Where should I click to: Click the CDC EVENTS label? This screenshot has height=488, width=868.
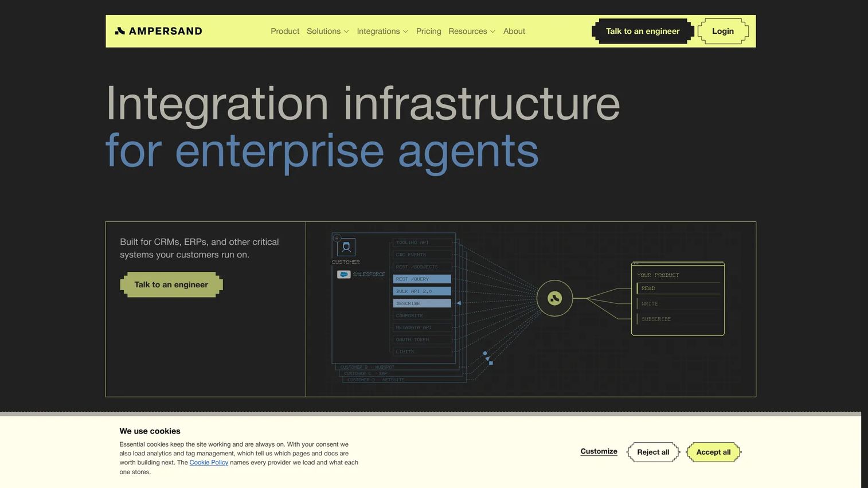click(410, 255)
